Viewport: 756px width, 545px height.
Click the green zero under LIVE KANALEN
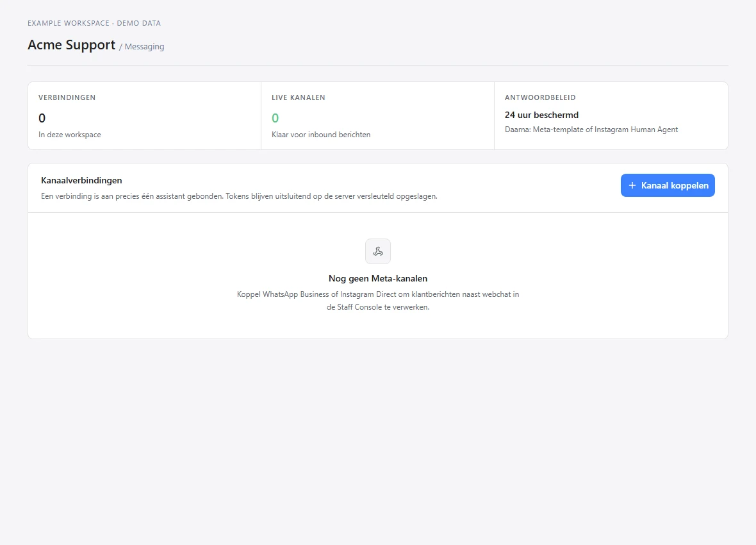(x=275, y=118)
